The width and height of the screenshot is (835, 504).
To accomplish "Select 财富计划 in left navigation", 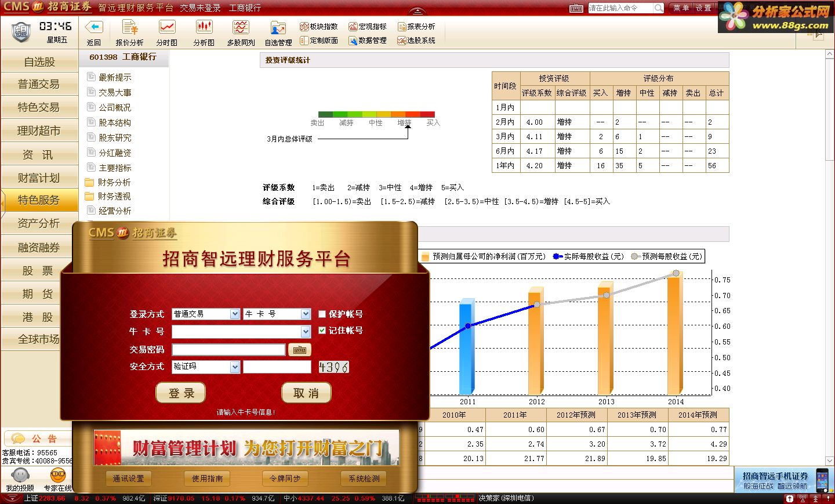I will pos(39,178).
